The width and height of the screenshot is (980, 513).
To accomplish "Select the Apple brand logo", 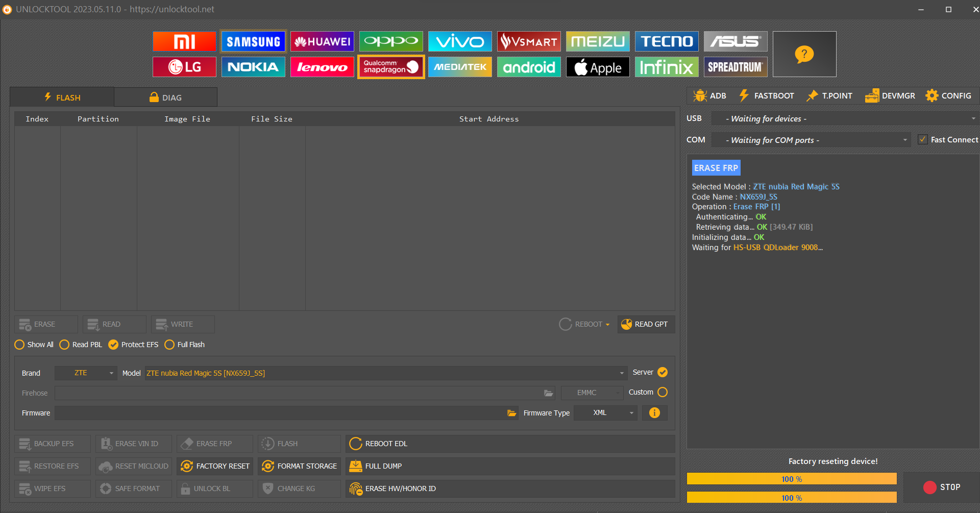I will pyautogui.click(x=598, y=67).
